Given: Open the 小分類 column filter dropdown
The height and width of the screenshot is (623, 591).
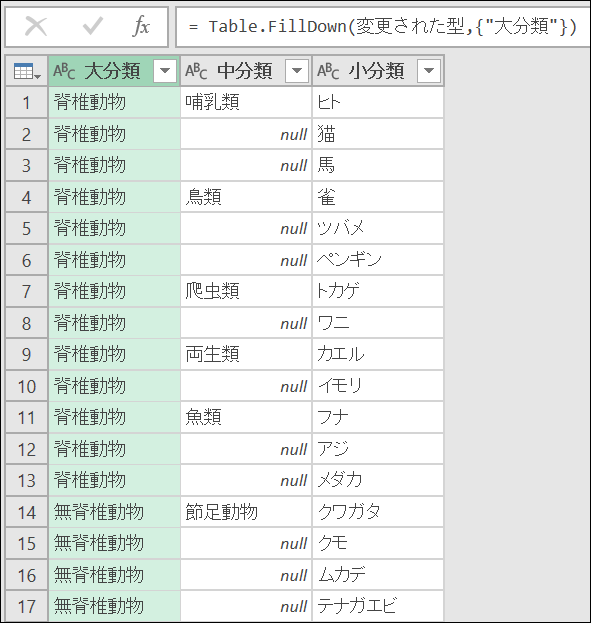Looking at the screenshot, I should 429,71.
